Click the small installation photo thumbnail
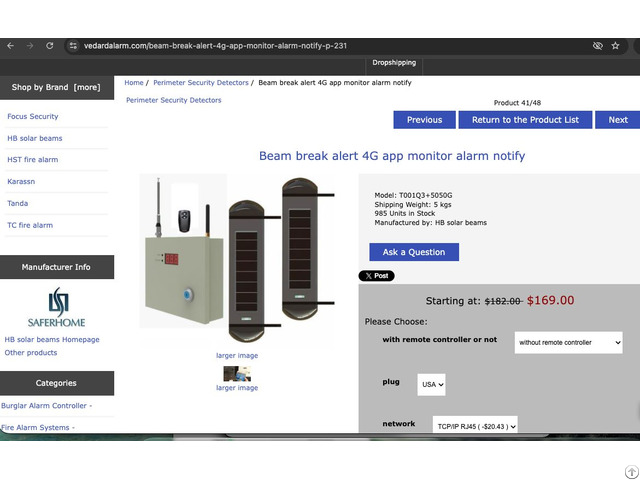This screenshot has width=640, height=480. click(x=237, y=373)
